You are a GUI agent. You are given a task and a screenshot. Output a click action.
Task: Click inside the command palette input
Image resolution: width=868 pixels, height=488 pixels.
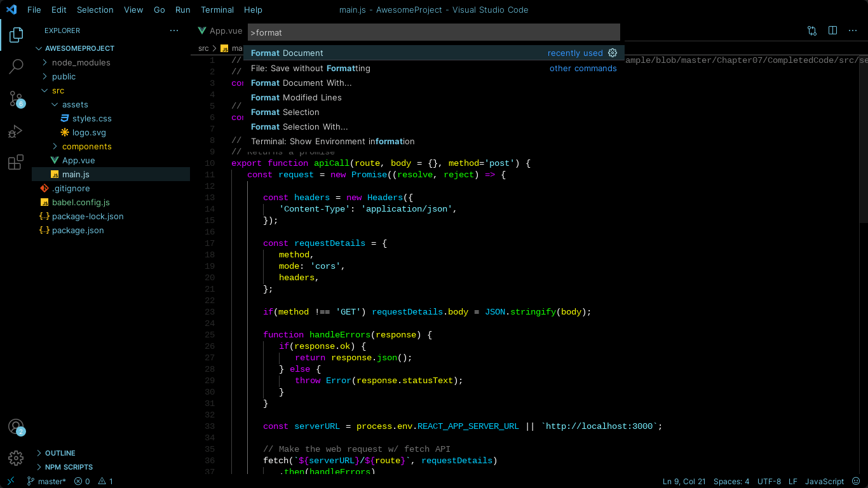point(434,32)
